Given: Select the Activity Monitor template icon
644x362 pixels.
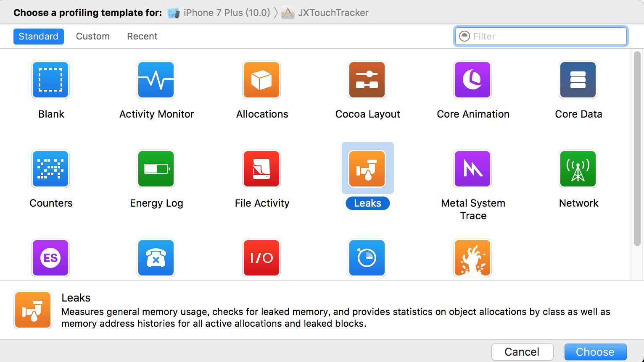Looking at the screenshot, I should tap(156, 80).
